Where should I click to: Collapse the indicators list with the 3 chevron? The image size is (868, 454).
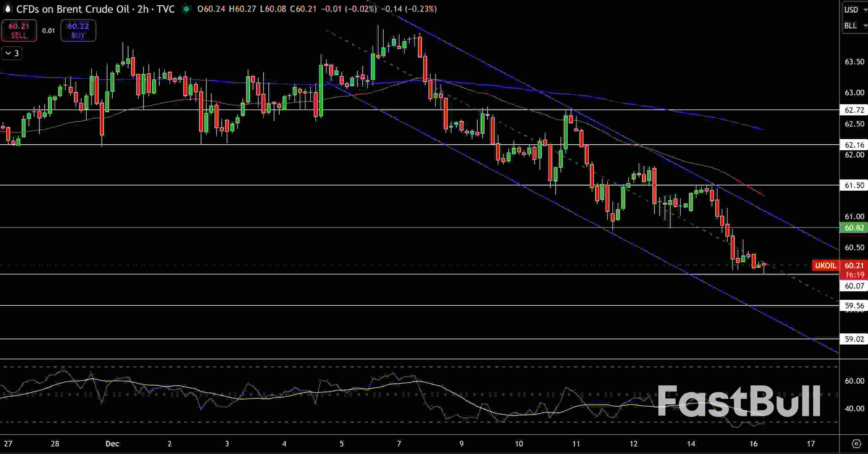pos(12,53)
